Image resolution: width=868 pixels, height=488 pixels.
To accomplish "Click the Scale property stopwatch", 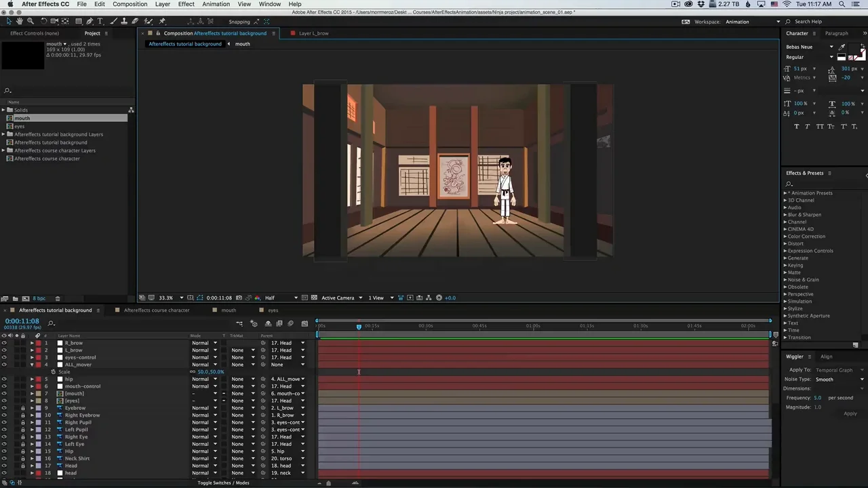I will tap(54, 372).
